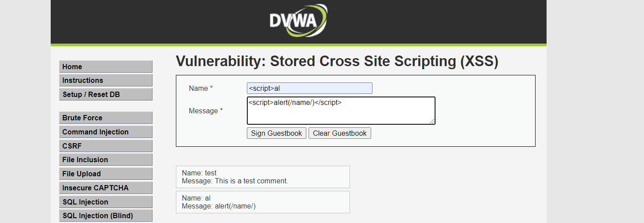Go to the SQL Injection page

106,202
